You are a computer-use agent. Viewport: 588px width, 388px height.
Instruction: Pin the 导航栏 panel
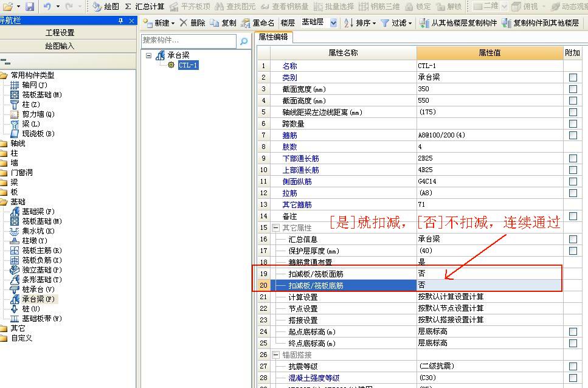pos(120,21)
